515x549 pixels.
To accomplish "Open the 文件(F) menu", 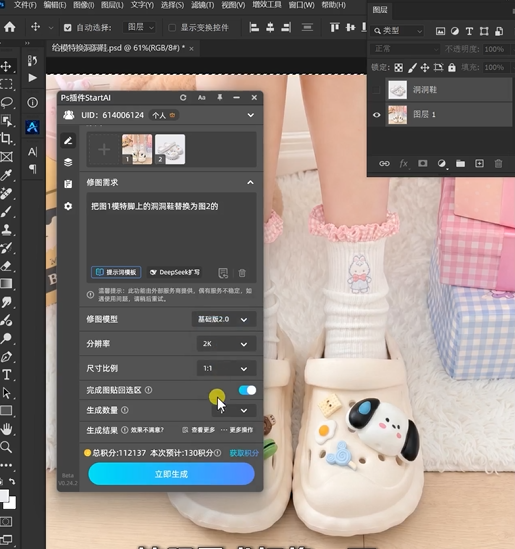I will click(25, 5).
